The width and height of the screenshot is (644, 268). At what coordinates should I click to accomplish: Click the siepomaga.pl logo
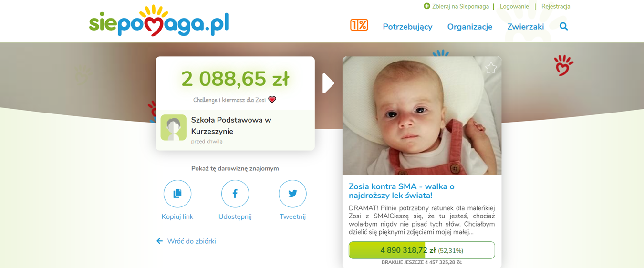click(159, 21)
